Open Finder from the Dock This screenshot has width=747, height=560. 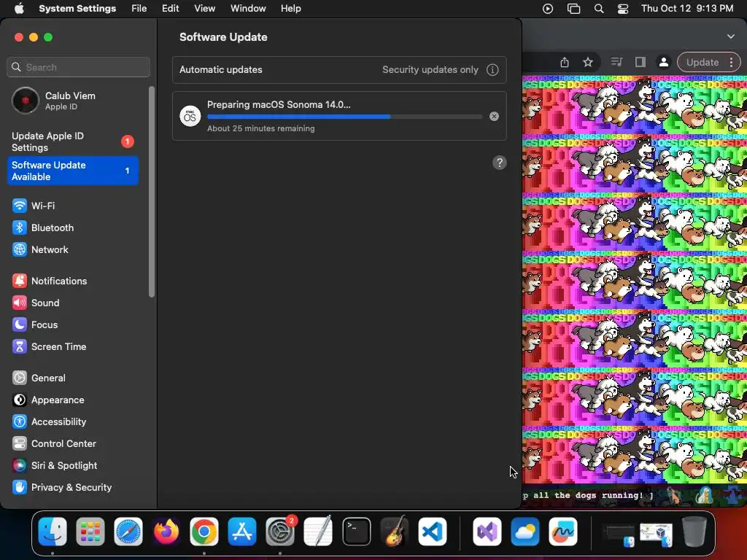pos(53,532)
